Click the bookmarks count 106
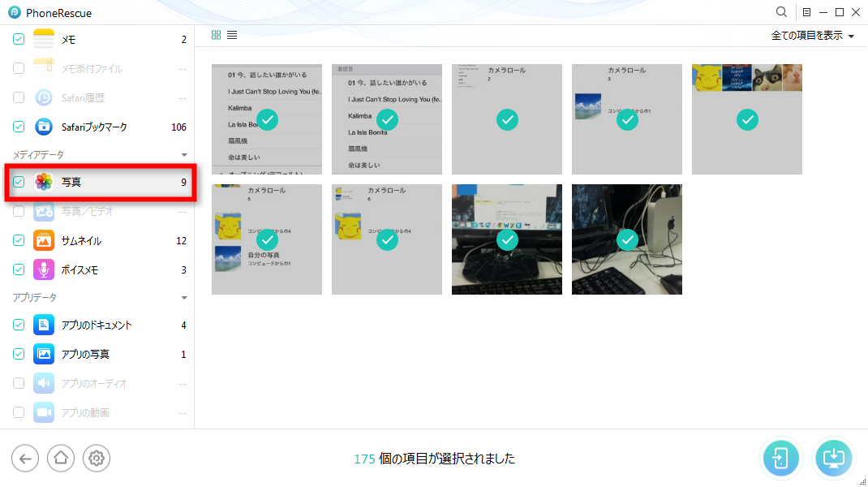Image resolution: width=868 pixels, height=487 pixels. coord(178,127)
